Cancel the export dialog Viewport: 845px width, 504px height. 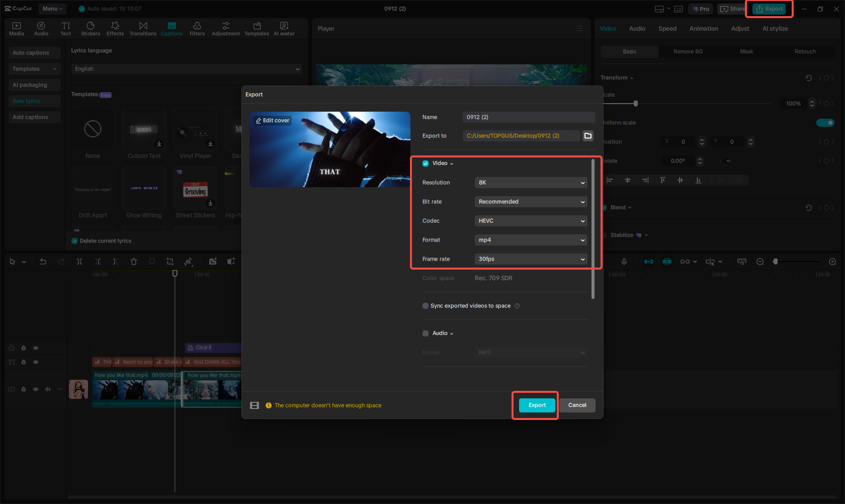[x=577, y=405]
